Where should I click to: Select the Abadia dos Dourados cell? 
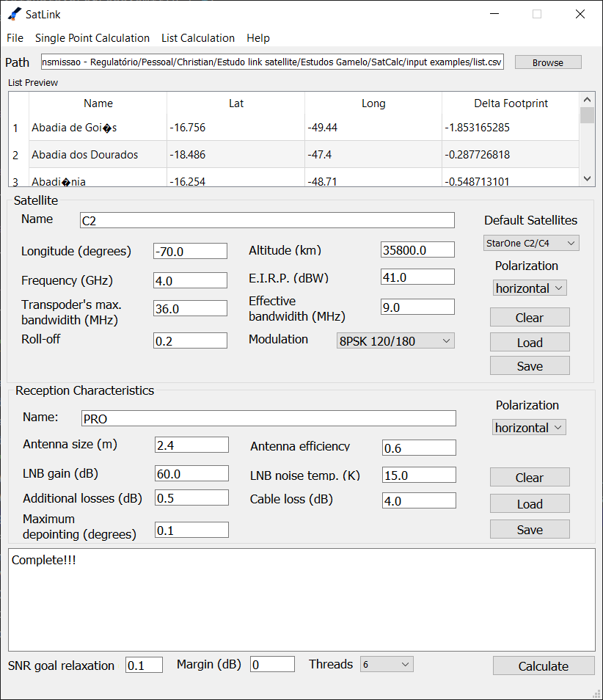click(98, 155)
